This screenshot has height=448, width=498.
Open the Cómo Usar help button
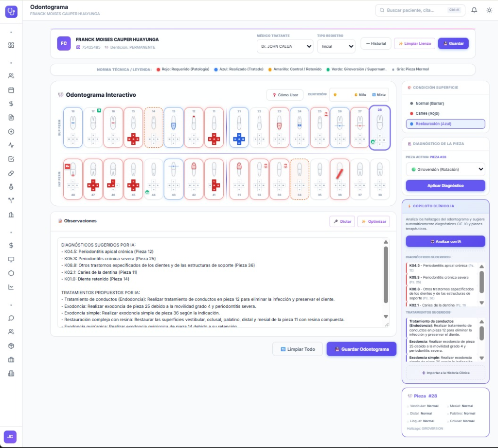(285, 95)
